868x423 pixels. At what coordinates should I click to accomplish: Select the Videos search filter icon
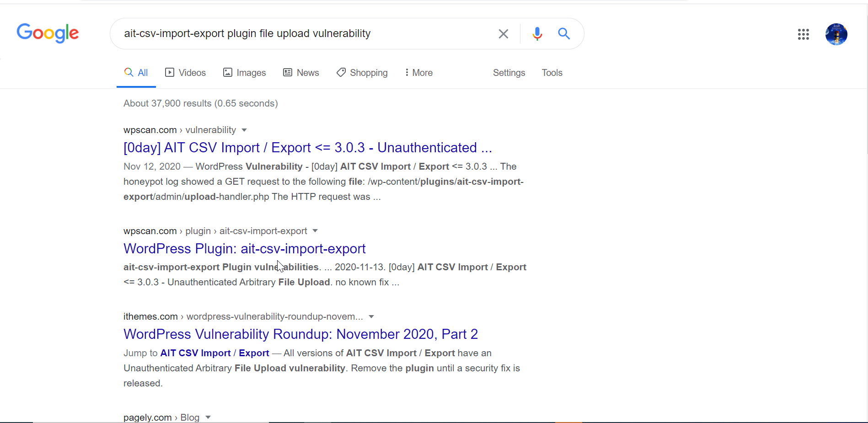(170, 73)
